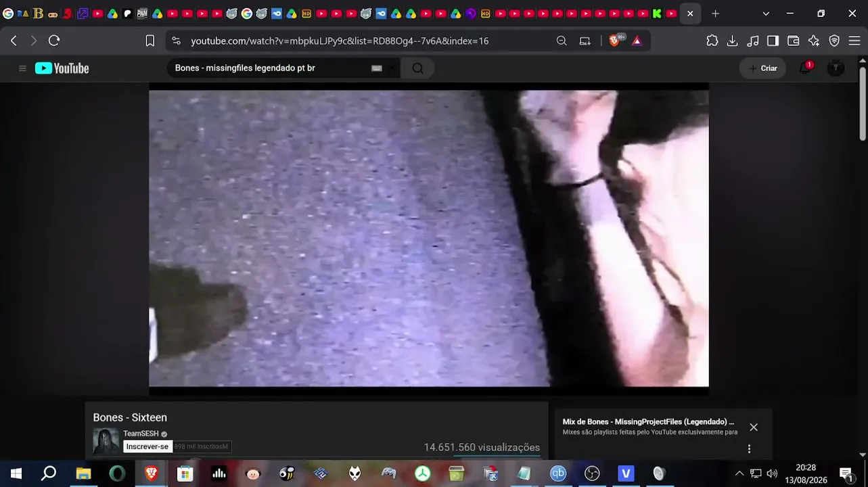Reload the current YouTube page
The height and width of the screenshot is (487, 868).
coord(54,41)
